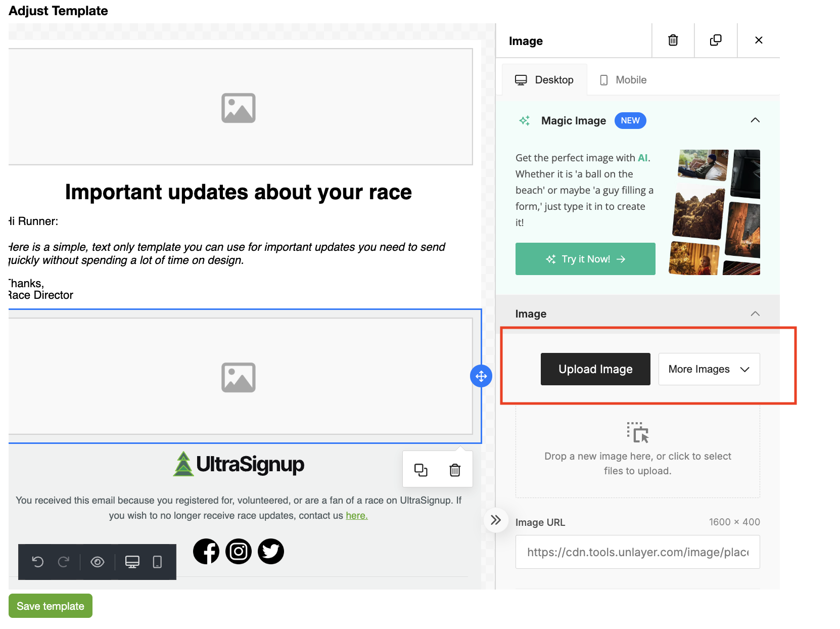Click the redo arrow icon
The image size is (840, 629).
(x=64, y=562)
